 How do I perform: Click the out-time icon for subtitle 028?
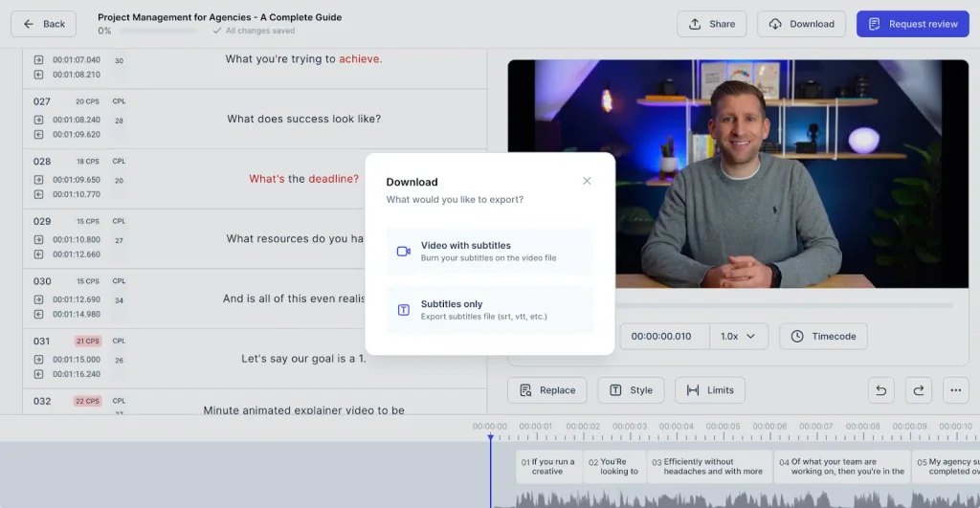tap(38, 194)
